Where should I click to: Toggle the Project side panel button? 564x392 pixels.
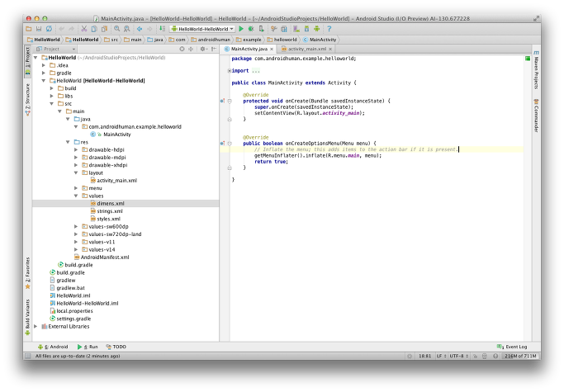(x=28, y=62)
